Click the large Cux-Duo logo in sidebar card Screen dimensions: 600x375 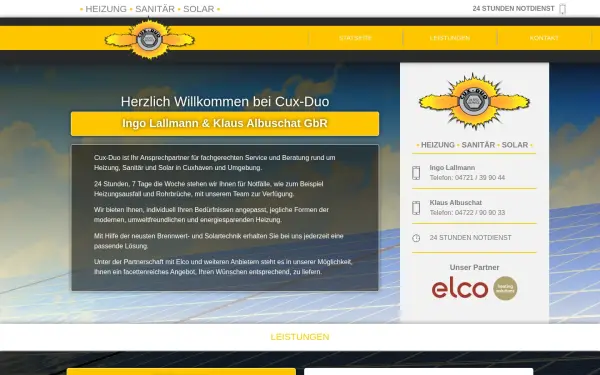click(474, 101)
